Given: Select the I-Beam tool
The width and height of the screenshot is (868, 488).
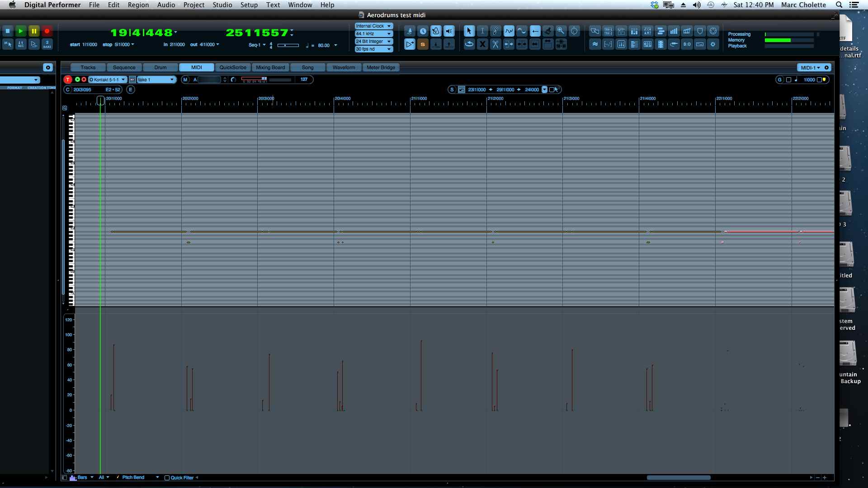Looking at the screenshot, I should click(x=482, y=31).
